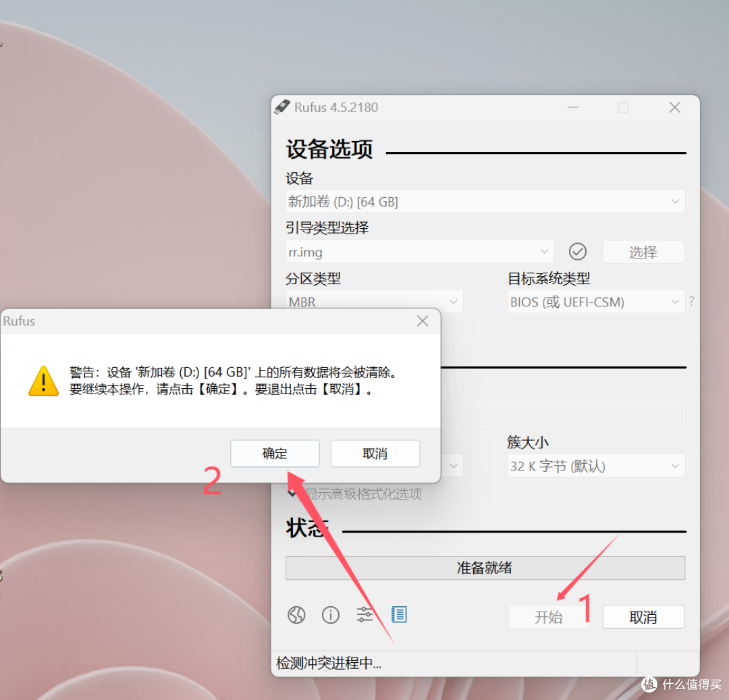This screenshot has height=700, width=729.
Task: Click the Rufus 4.5.2180 window title
Action: coord(336,107)
